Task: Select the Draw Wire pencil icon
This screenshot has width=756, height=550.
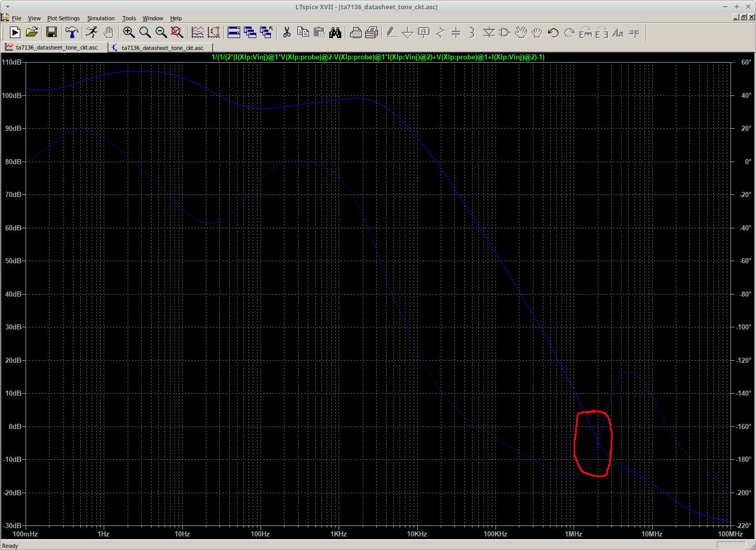Action: pos(392,33)
